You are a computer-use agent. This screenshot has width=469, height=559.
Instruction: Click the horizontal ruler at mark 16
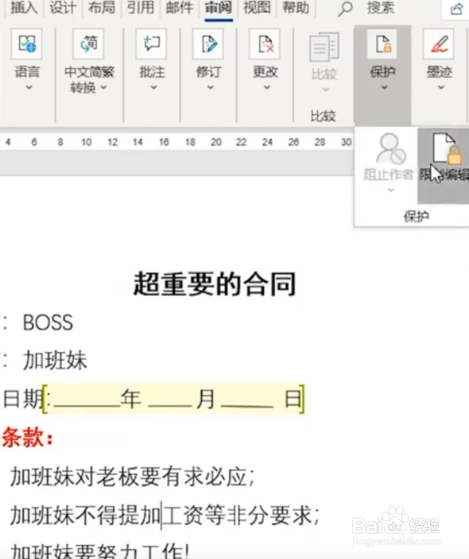[x=164, y=142]
